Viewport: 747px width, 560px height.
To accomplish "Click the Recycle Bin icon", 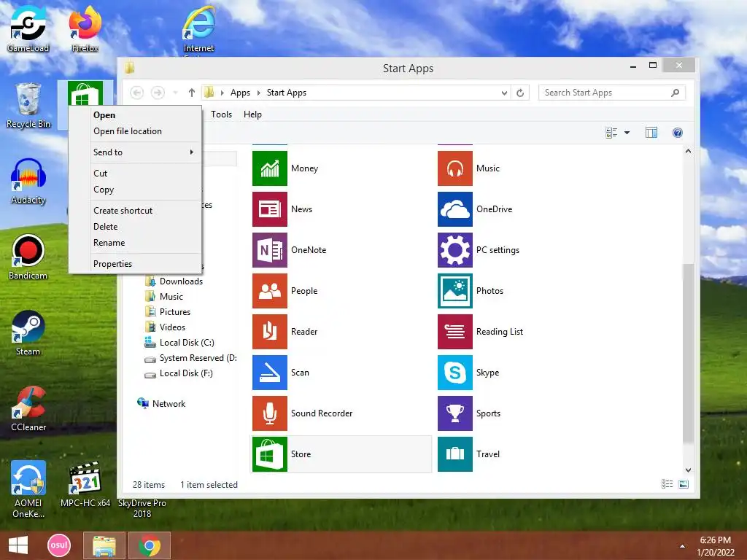I will click(x=28, y=105).
